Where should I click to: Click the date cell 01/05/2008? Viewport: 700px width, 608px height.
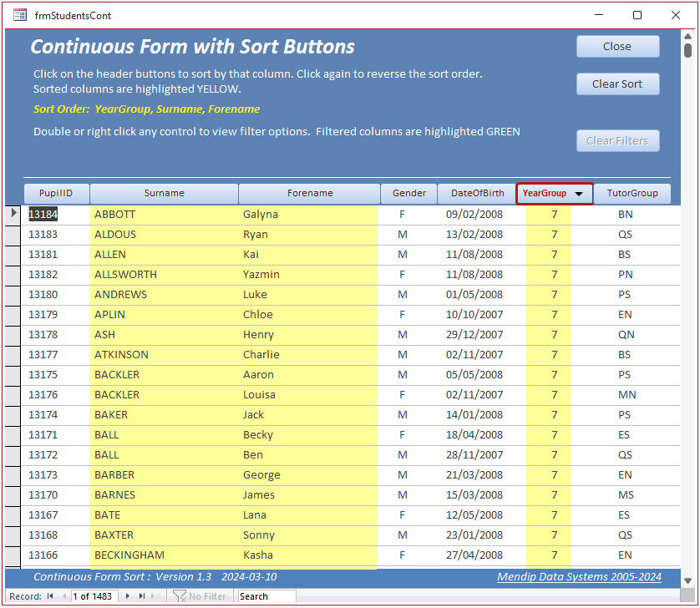pyautogui.click(x=474, y=295)
